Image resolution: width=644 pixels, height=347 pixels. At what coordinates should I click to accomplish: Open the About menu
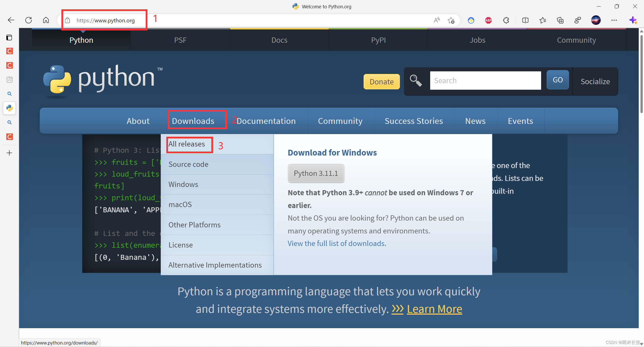tap(138, 121)
